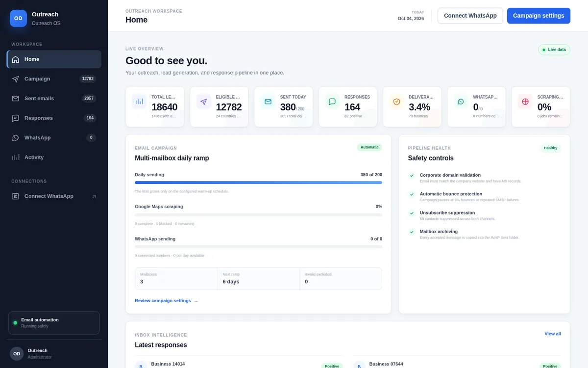Click the WhatsApp sending progress bar
The width and height of the screenshot is (588, 368).
258,247
